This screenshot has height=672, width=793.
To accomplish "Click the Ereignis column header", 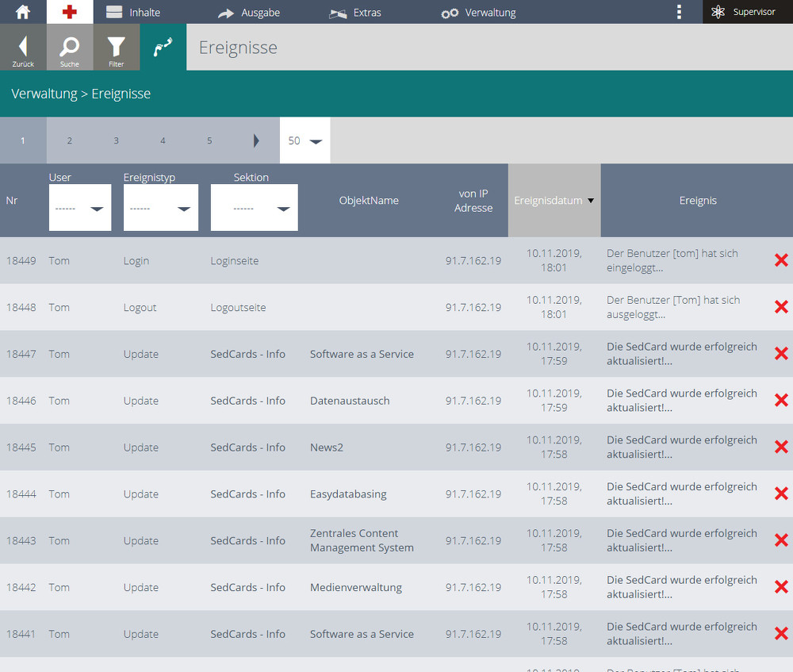I will click(698, 201).
